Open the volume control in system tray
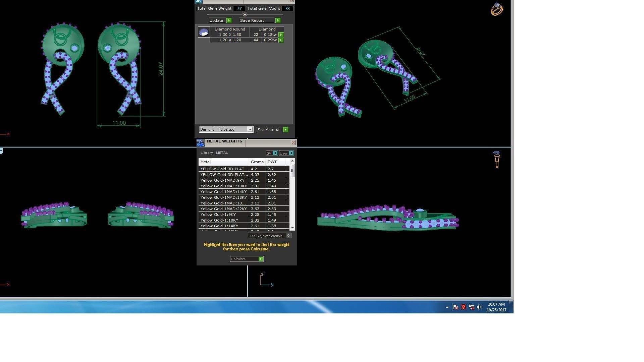The image size is (644, 362). coord(480,307)
